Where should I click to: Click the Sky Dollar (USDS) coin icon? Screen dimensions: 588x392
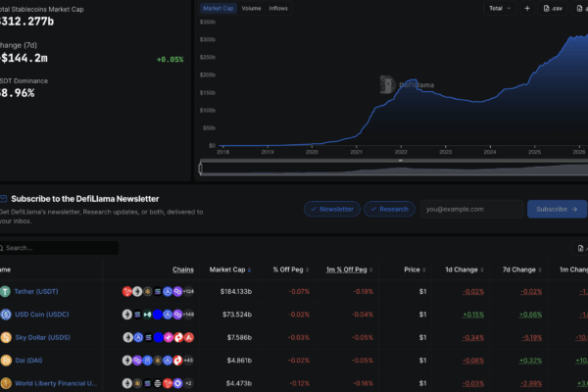click(x=6, y=337)
